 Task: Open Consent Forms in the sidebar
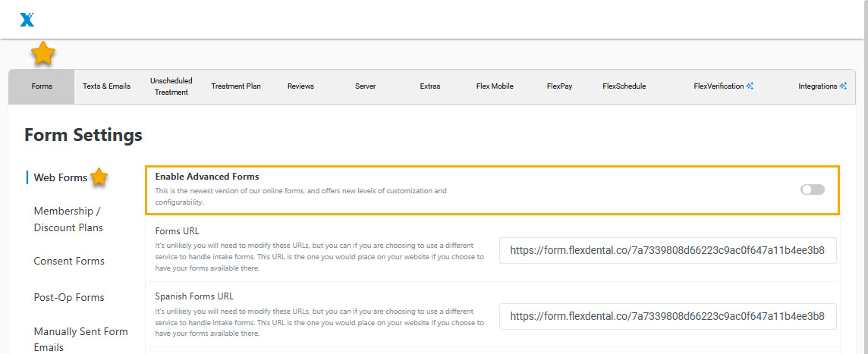69,261
